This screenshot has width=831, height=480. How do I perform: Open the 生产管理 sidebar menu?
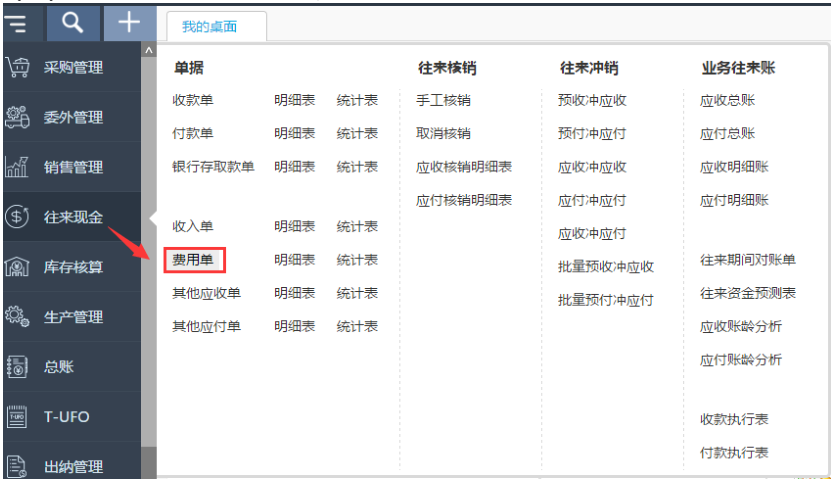[x=72, y=316]
